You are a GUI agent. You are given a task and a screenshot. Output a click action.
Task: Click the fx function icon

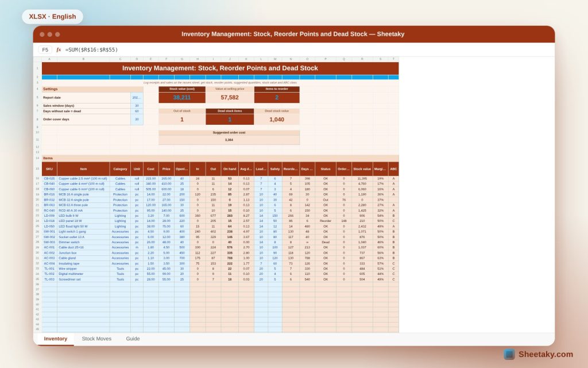[59, 49]
